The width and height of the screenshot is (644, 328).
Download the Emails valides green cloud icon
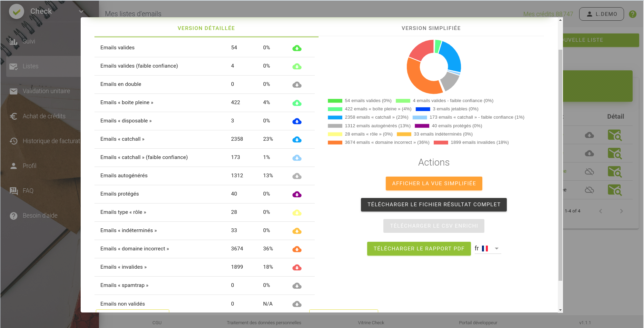[297, 48]
